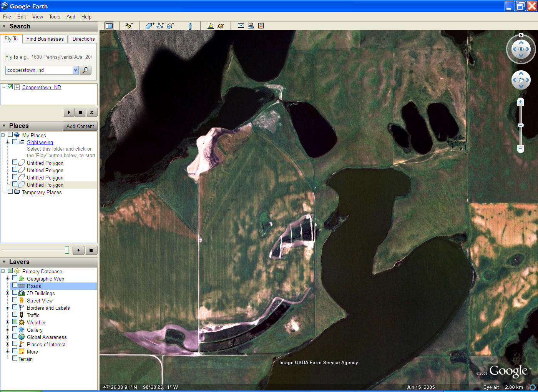Switch to the Fly To tab
The image size is (538, 392).
[11, 38]
